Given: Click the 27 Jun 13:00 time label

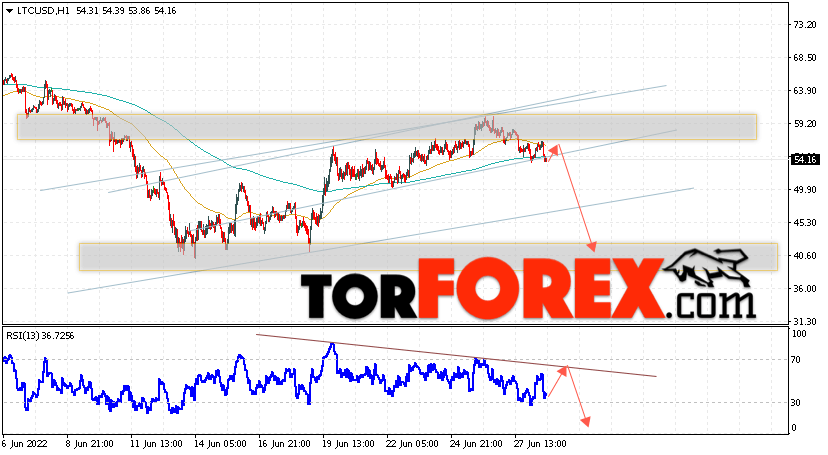Looking at the screenshot, I should (540, 444).
